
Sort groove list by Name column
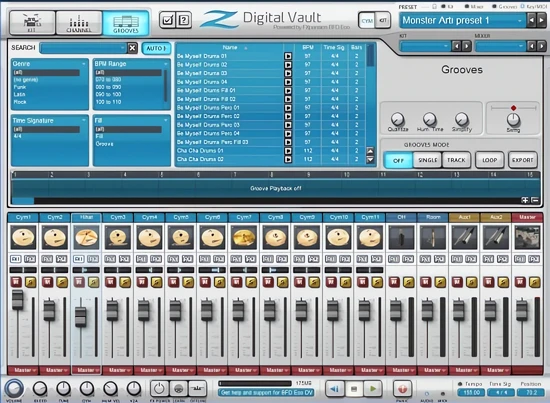tap(230, 47)
